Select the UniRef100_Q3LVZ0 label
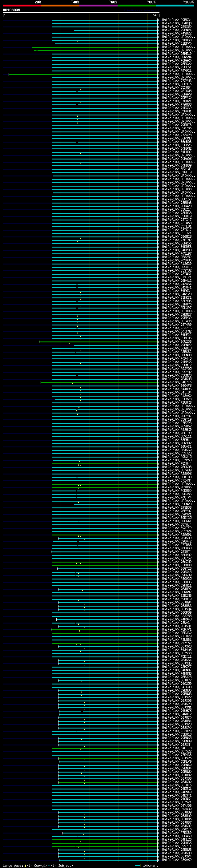197x868 pixels. (x=177, y=399)
